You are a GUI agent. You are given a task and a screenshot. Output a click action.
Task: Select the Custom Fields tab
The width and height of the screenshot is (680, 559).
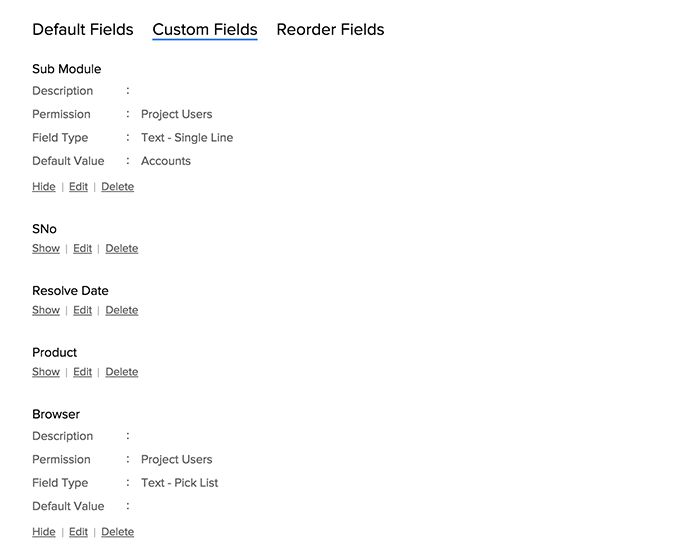tap(205, 30)
